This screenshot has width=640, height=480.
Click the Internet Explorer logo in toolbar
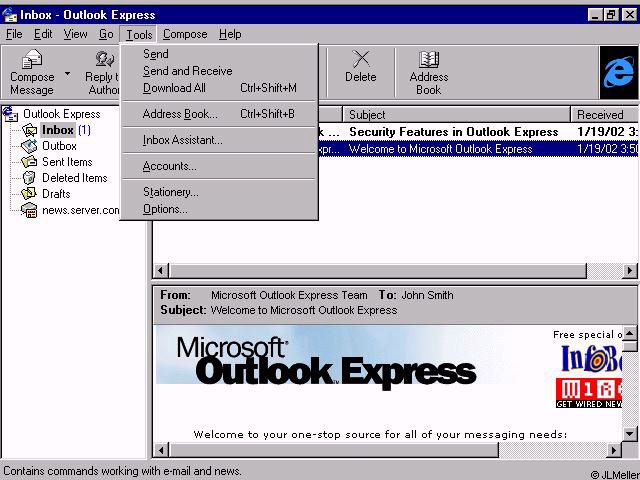(619, 73)
